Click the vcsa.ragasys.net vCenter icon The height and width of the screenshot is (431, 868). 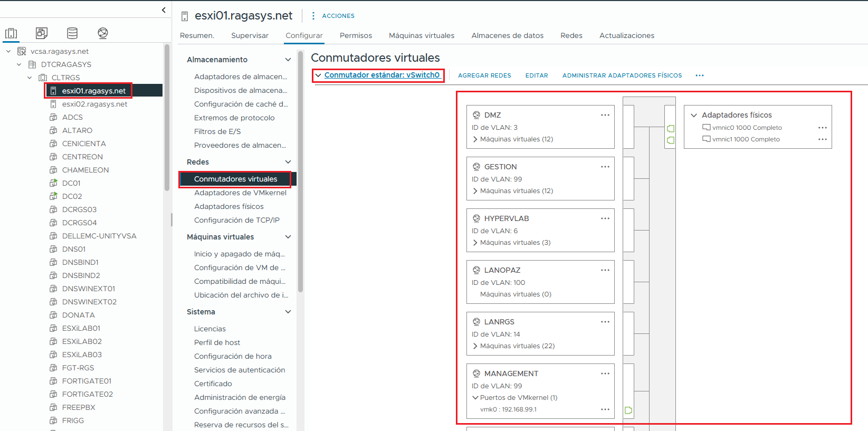22,51
